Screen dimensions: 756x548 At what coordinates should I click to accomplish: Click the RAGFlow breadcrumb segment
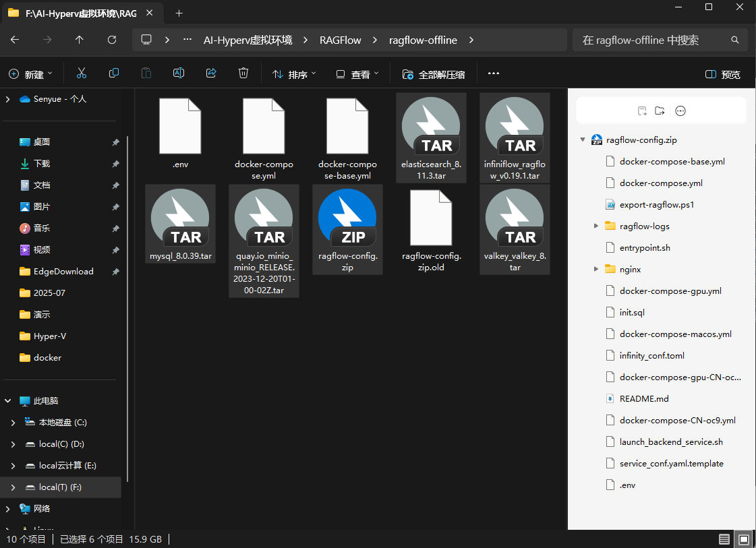[341, 40]
